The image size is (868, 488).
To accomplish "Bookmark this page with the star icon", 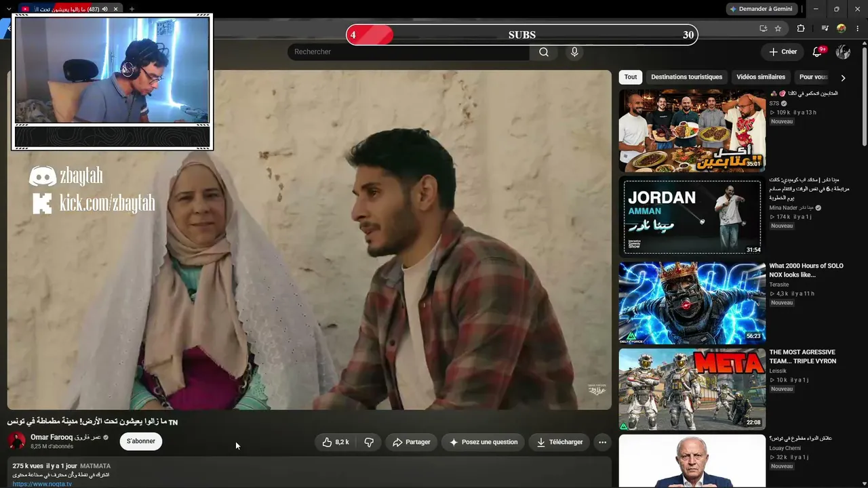I will click(x=778, y=28).
